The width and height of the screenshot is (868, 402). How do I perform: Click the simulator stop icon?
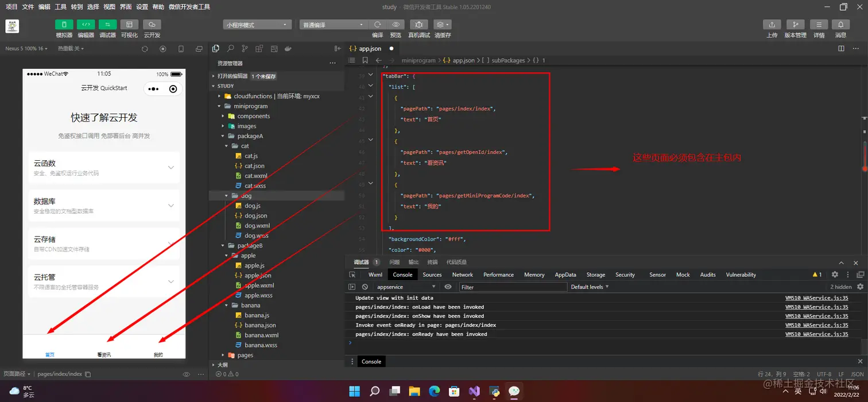coord(163,49)
